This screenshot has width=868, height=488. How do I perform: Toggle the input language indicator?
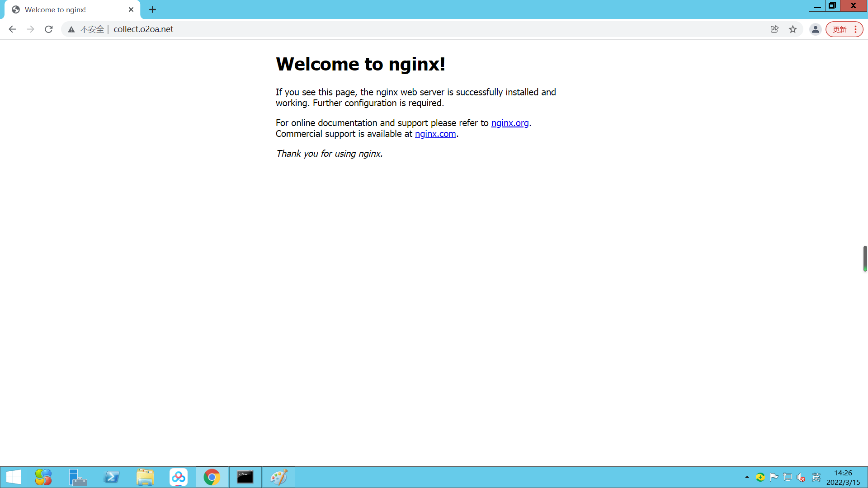816,477
